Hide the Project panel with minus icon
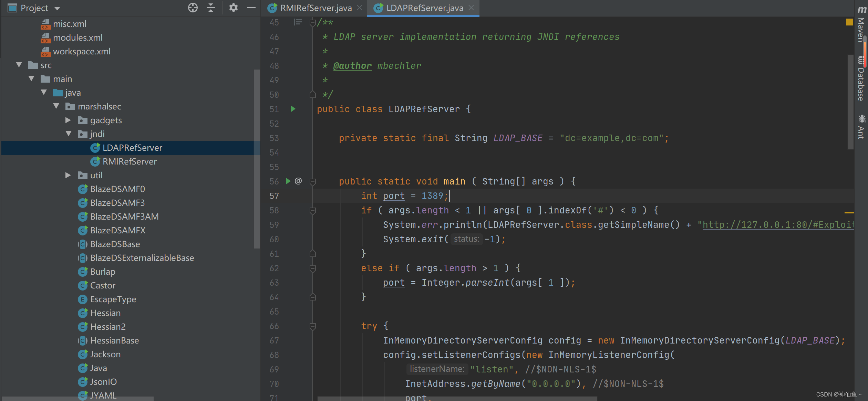Screen dimensions: 868x401 tap(251, 8)
